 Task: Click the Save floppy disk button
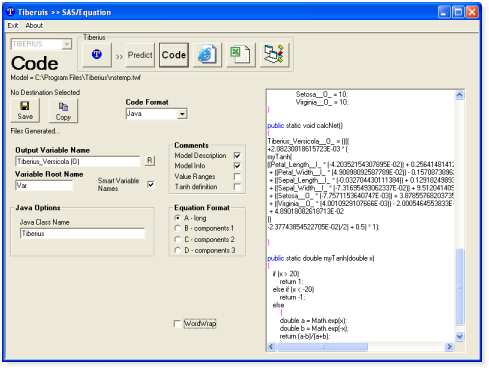[25, 110]
